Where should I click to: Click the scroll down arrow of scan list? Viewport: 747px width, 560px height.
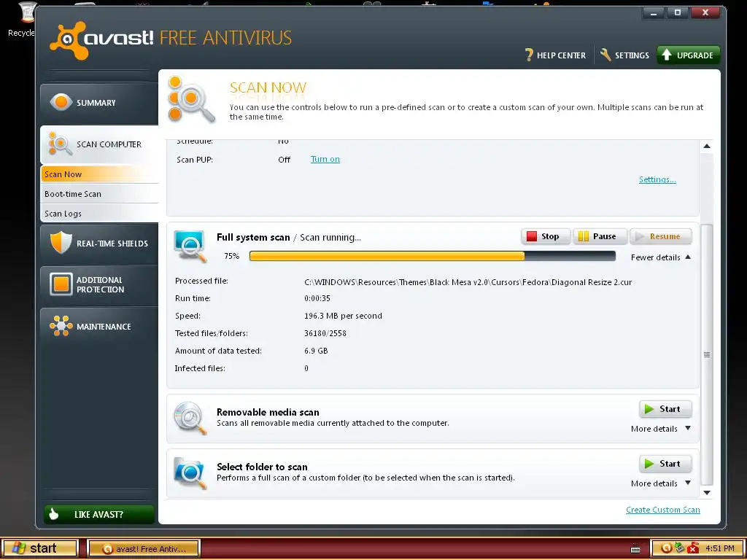[x=707, y=493]
